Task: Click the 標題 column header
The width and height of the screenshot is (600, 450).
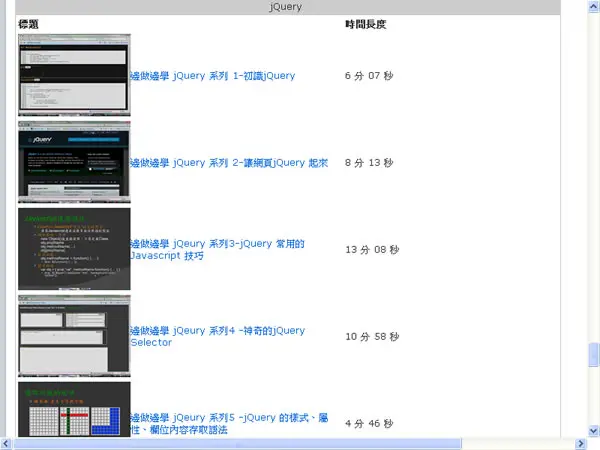Action: click(x=28, y=24)
